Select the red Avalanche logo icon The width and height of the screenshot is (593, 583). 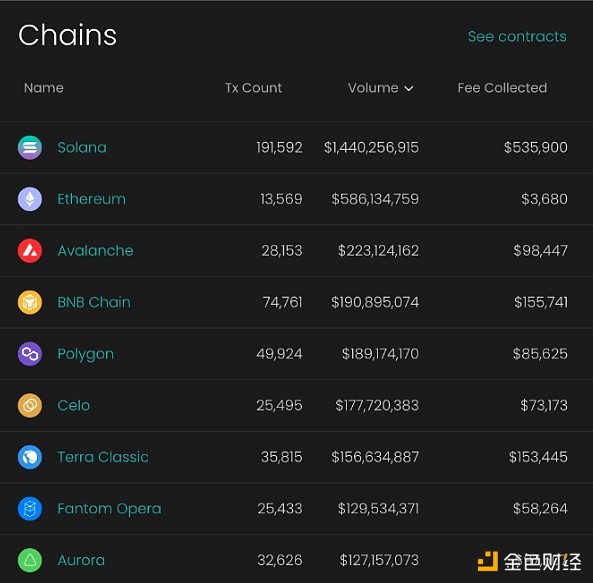pyautogui.click(x=30, y=251)
